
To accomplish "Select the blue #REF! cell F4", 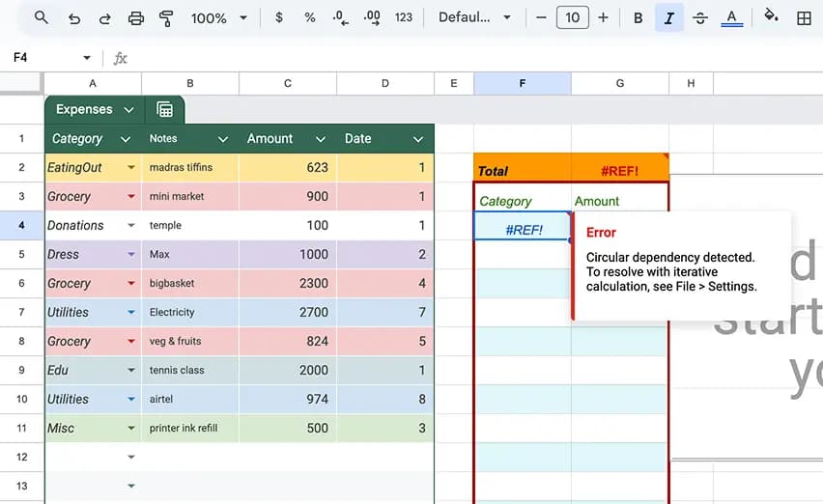I will 523,226.
